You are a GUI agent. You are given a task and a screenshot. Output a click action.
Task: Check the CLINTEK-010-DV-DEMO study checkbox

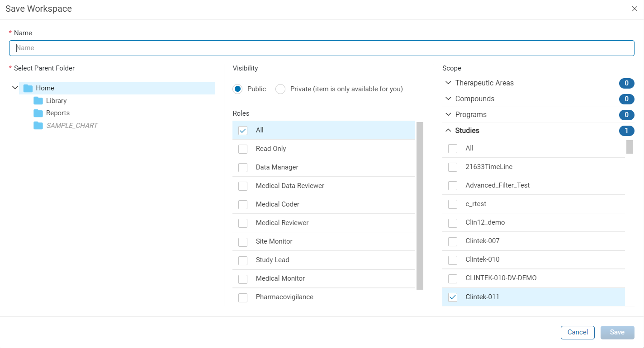coord(453,278)
